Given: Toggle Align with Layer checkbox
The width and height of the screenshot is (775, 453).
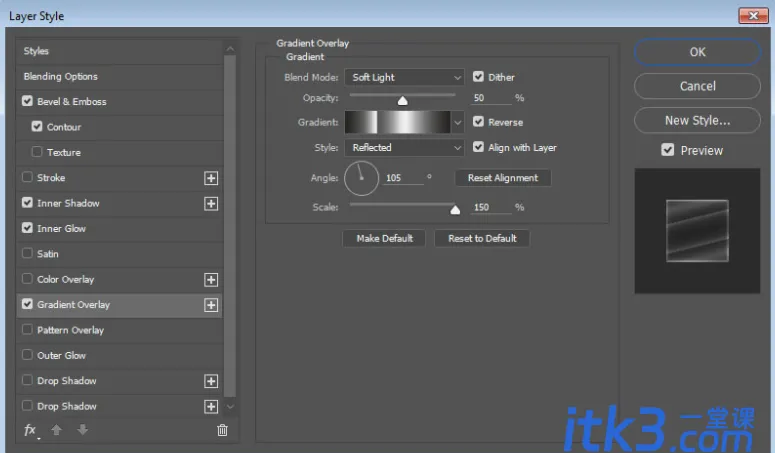Looking at the screenshot, I should 478,147.
